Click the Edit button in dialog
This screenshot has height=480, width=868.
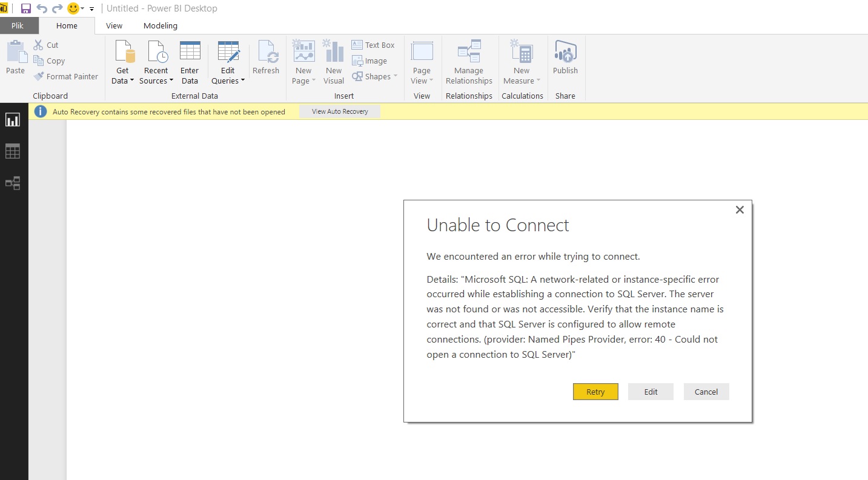click(x=651, y=392)
